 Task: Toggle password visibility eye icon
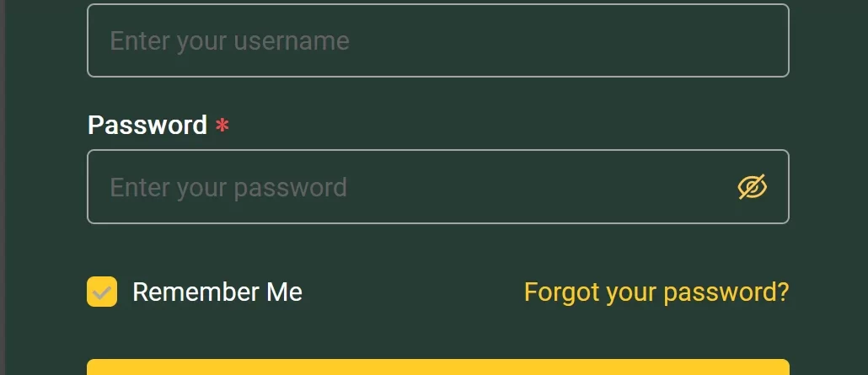click(752, 187)
